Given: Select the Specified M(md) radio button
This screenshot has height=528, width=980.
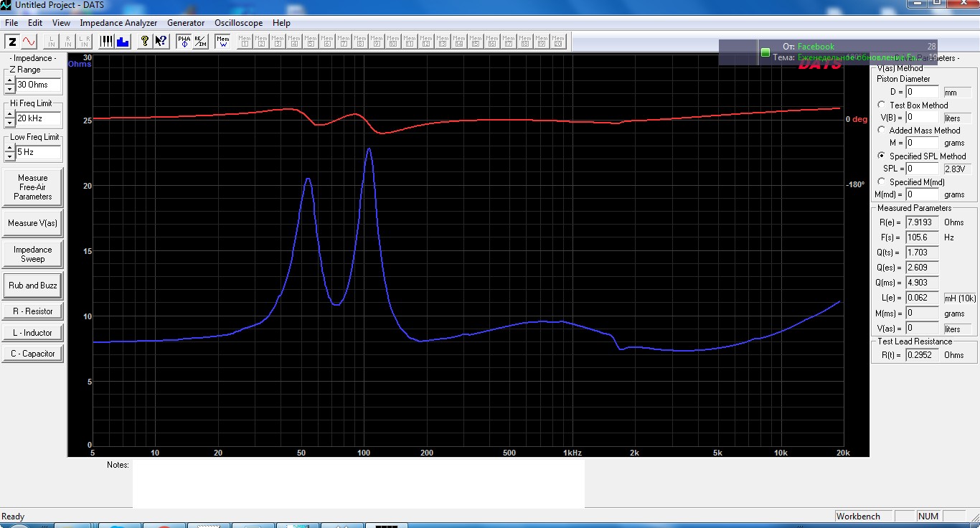Looking at the screenshot, I should point(882,181).
